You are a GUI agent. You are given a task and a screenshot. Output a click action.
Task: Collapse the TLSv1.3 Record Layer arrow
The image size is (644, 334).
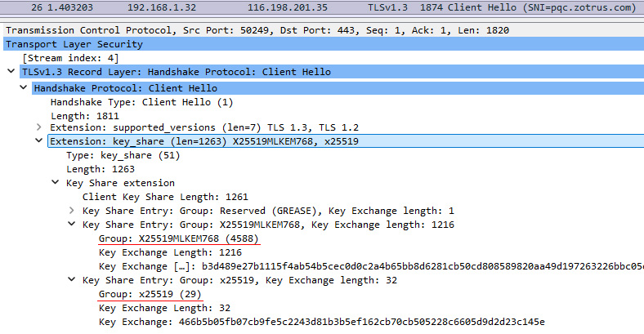(x=10, y=73)
